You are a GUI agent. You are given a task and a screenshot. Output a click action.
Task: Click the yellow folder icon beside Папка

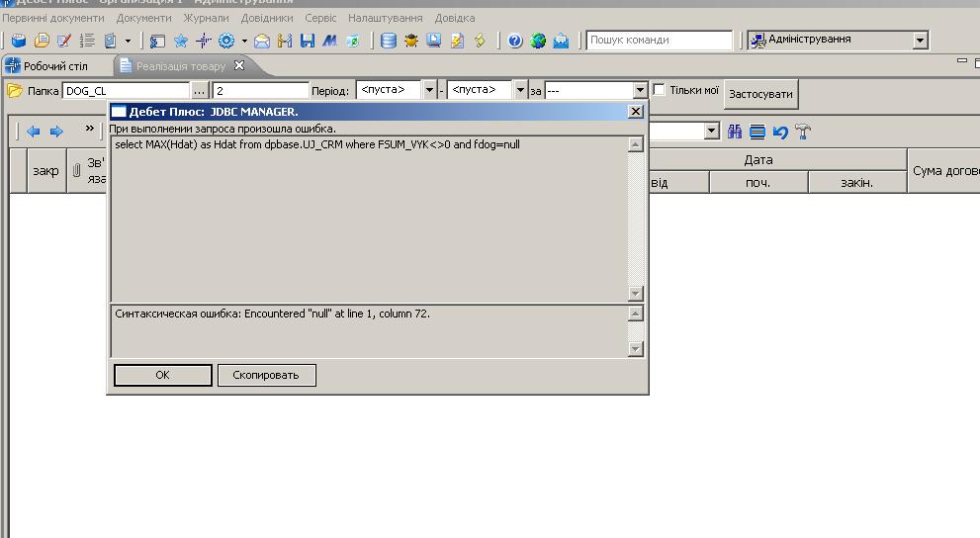click(15, 91)
